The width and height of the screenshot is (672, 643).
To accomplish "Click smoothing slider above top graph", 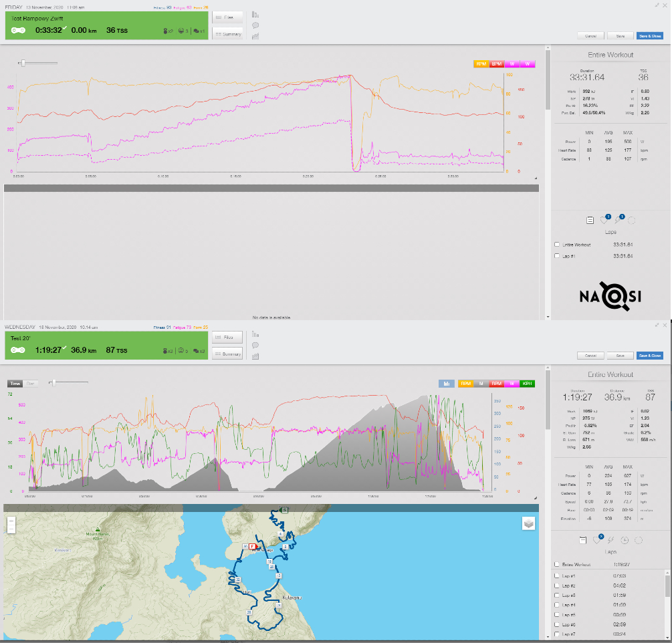I will (x=23, y=63).
